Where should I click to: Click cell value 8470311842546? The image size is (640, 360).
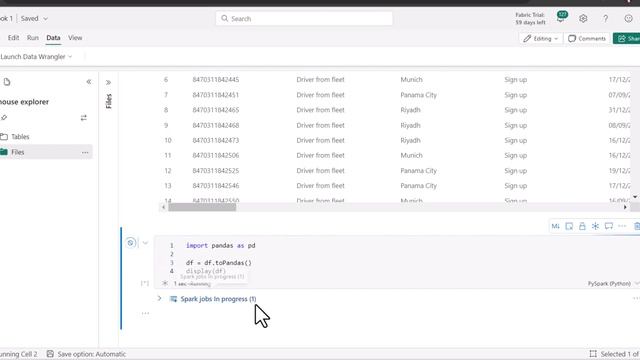216,186
